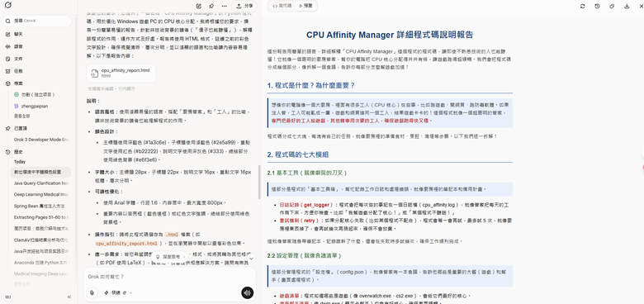Click new chat compose icon in header

(199, 6)
